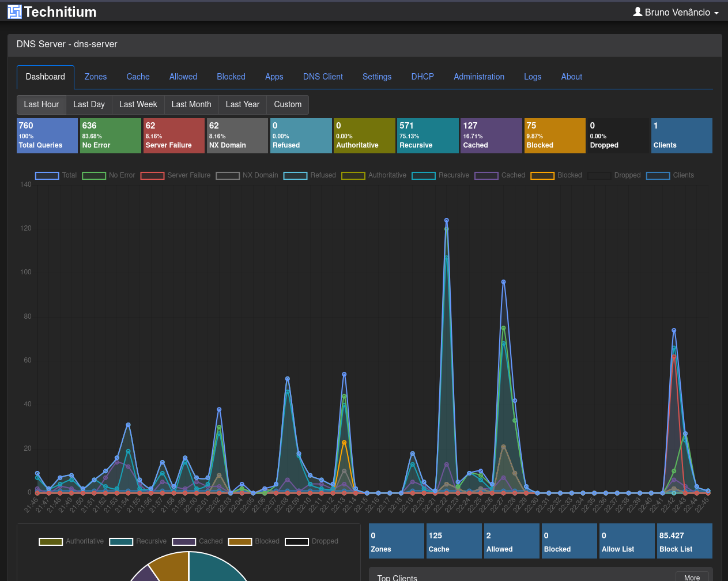
Task: Show stats for Last Week
Action: (138, 104)
